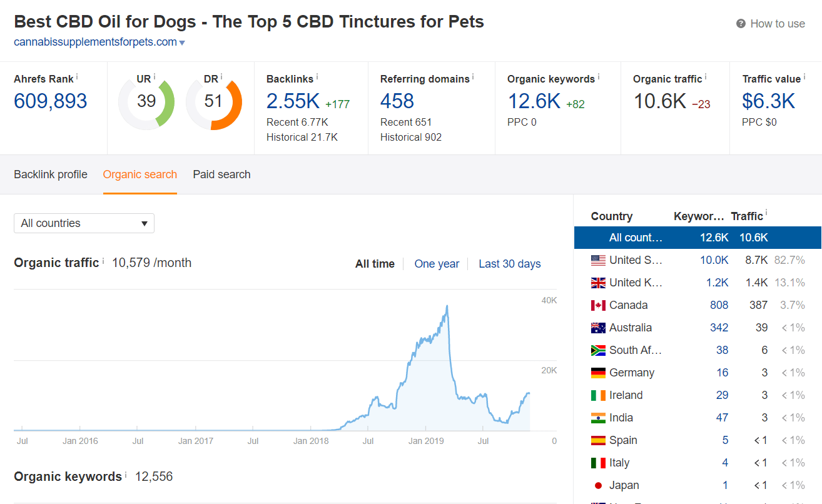
Task: Click the info icon next to Referring domains
Action: [473, 76]
